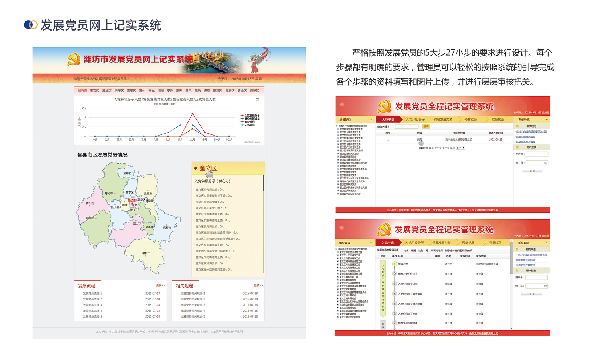Toggle 正式党员 series in chart legend
Image resolution: width=607 pixels, height=364 pixels.
click(x=248, y=125)
